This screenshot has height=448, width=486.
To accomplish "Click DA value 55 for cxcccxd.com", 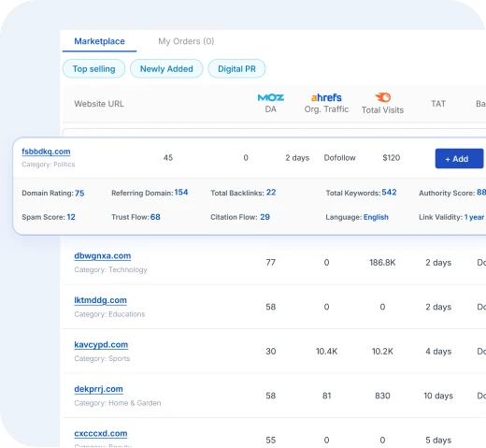I will point(270,441).
